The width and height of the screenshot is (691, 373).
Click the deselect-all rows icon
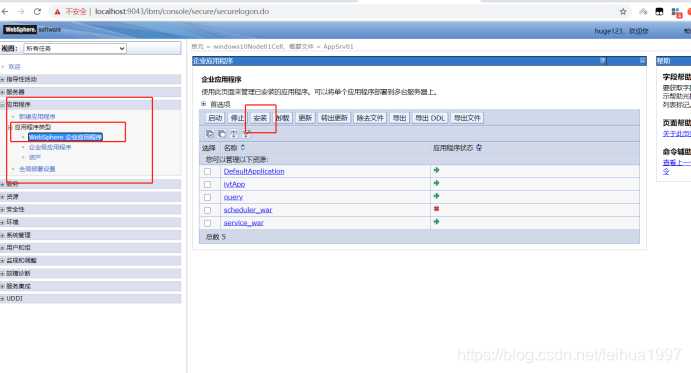222,134
